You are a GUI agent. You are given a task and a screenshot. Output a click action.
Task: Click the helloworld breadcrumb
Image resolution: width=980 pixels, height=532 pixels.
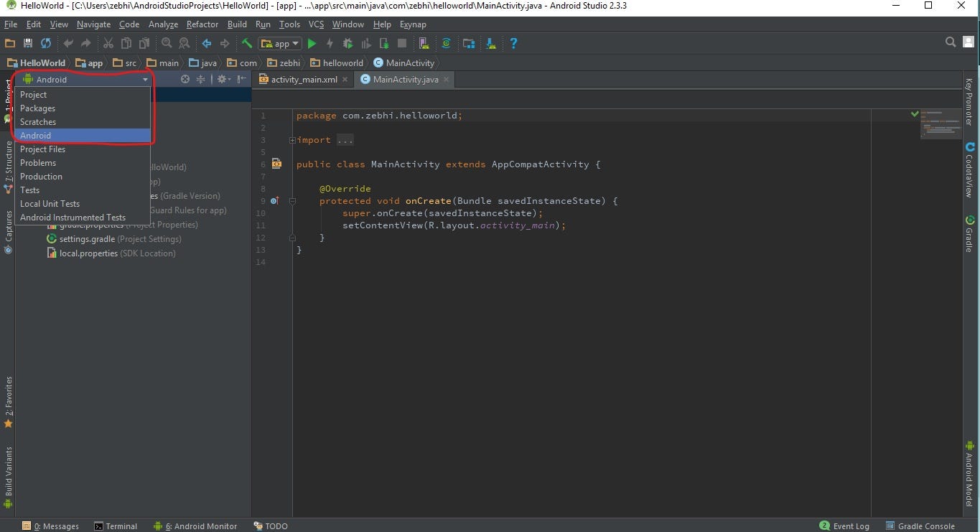tap(337, 62)
